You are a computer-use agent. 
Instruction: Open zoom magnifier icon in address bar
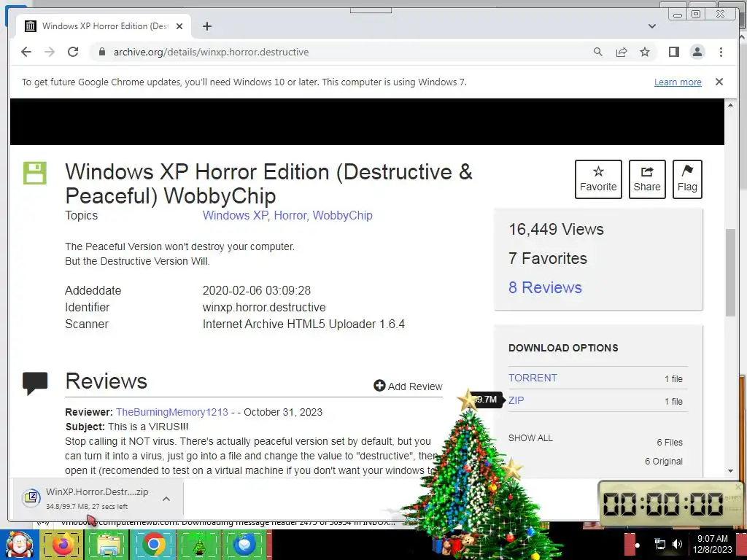[598, 52]
